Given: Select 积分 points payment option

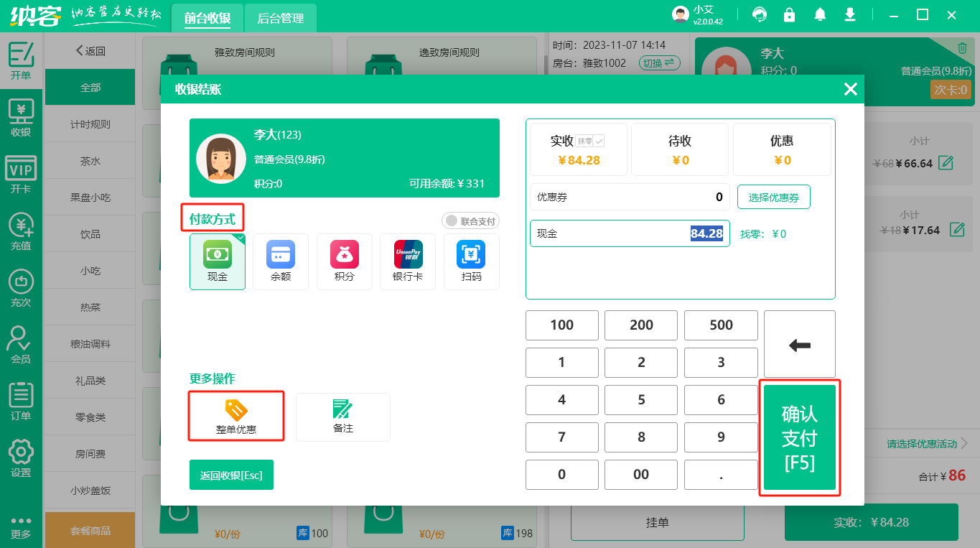Looking at the screenshot, I should 344,261.
